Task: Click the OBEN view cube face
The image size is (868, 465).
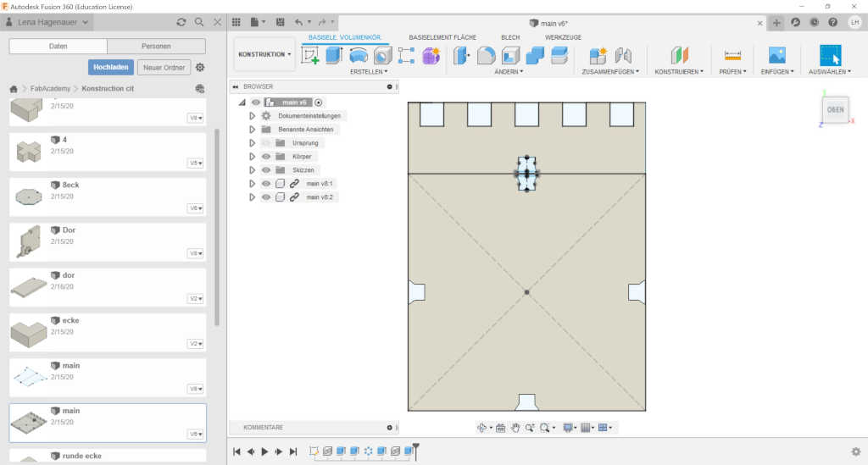Action: pos(835,109)
